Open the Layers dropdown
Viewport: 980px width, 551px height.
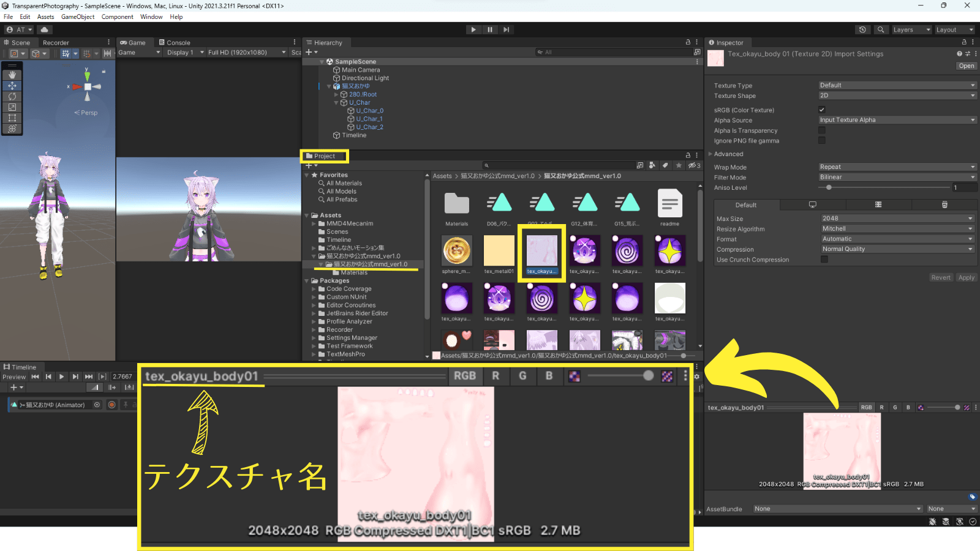(911, 29)
